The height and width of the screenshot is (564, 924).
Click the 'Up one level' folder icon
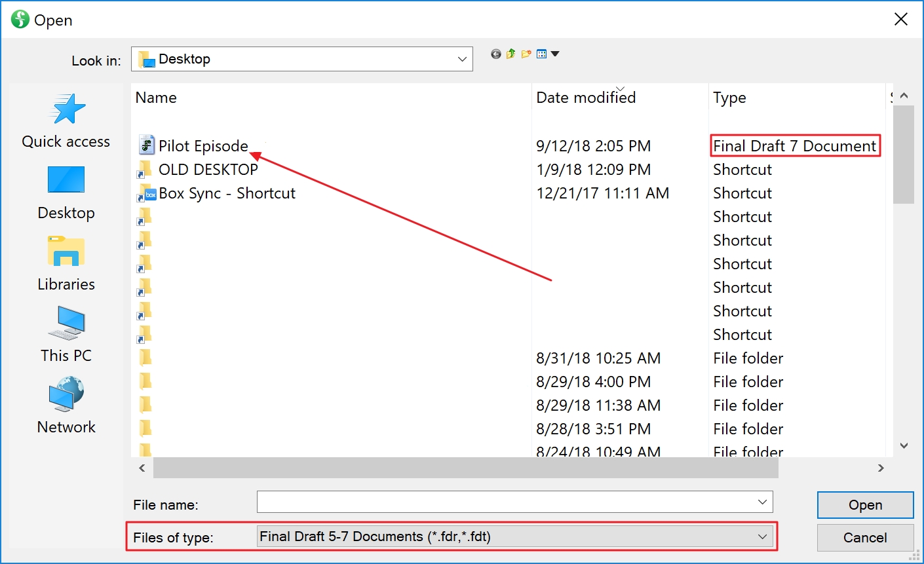[x=510, y=54]
